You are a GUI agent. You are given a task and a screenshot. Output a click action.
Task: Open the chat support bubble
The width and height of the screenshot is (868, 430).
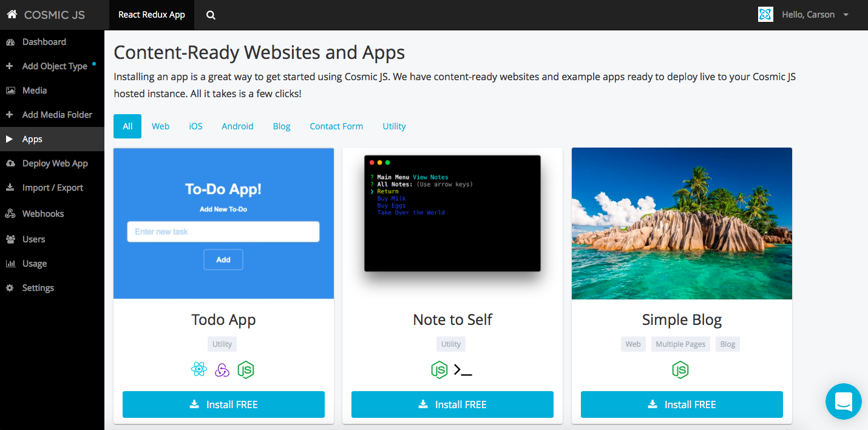(x=844, y=401)
